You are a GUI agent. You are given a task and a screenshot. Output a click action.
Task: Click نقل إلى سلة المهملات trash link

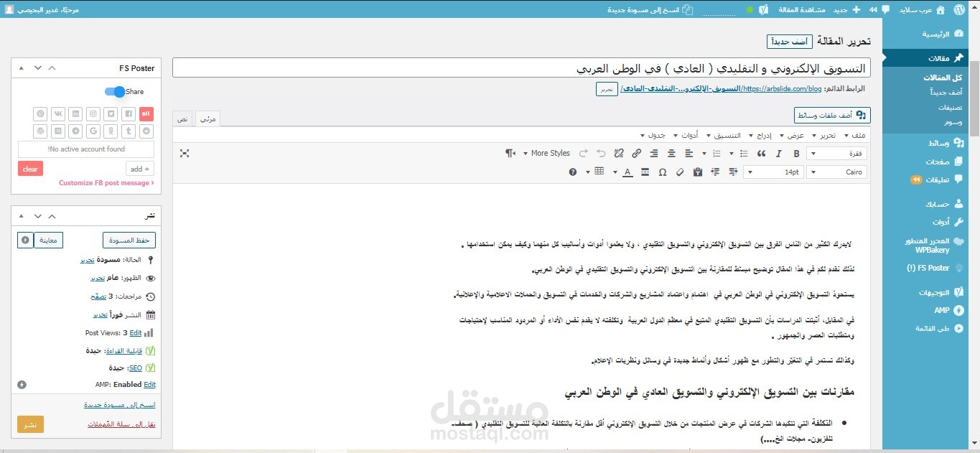122,424
